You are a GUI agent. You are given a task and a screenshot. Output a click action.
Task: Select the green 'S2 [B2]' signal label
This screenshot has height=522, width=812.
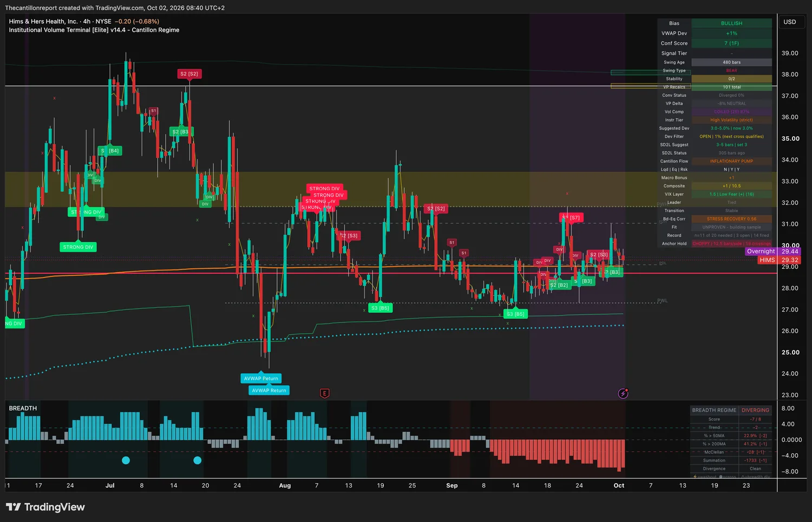point(559,285)
